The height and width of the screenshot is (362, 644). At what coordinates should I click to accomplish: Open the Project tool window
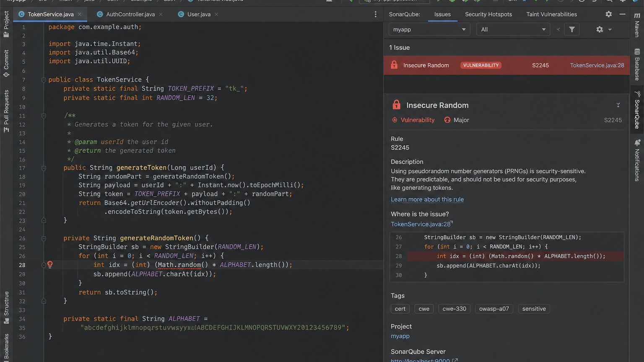6,24
